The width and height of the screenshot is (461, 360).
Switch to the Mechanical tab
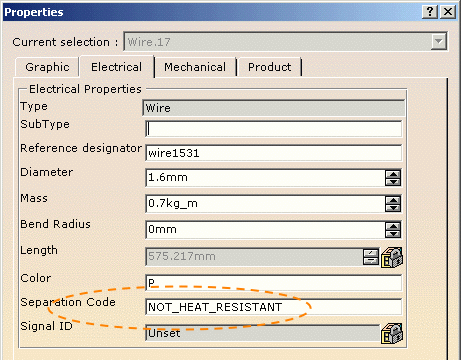[x=195, y=67]
